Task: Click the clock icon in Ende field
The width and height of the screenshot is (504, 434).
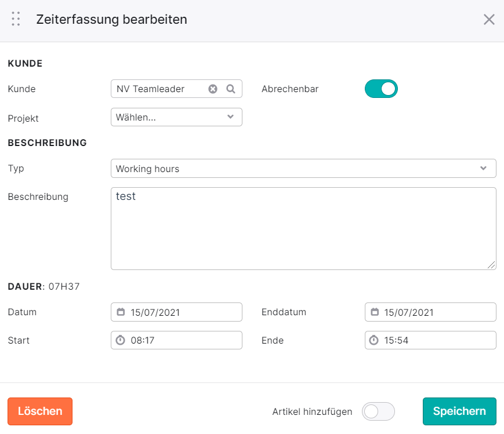Action: [x=374, y=340]
